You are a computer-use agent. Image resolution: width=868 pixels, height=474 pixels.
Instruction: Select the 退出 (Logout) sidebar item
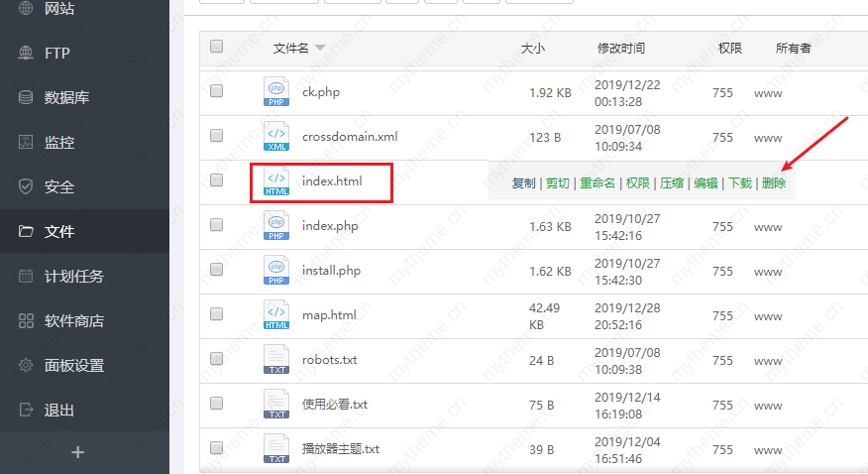(x=59, y=411)
